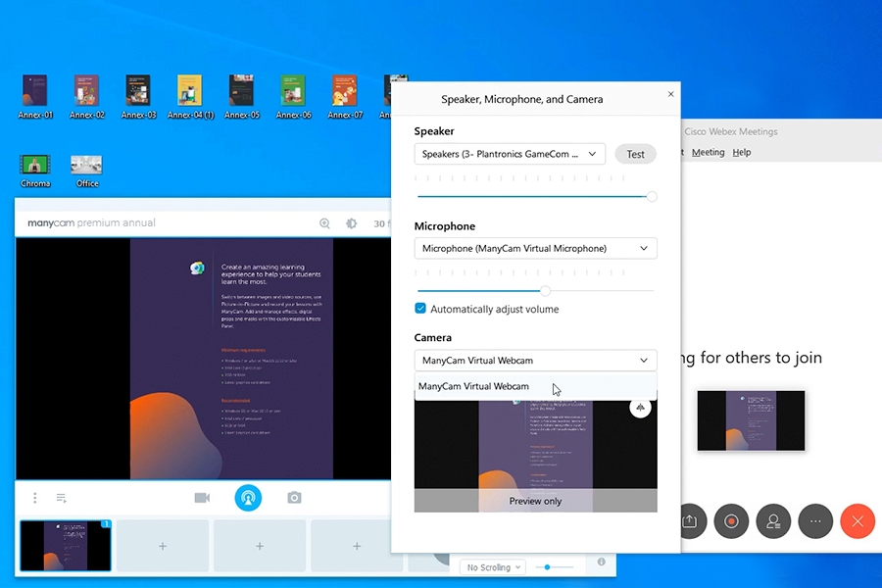Click ManyCam zoom magnifier icon
The image size is (882, 588).
pyautogui.click(x=324, y=223)
